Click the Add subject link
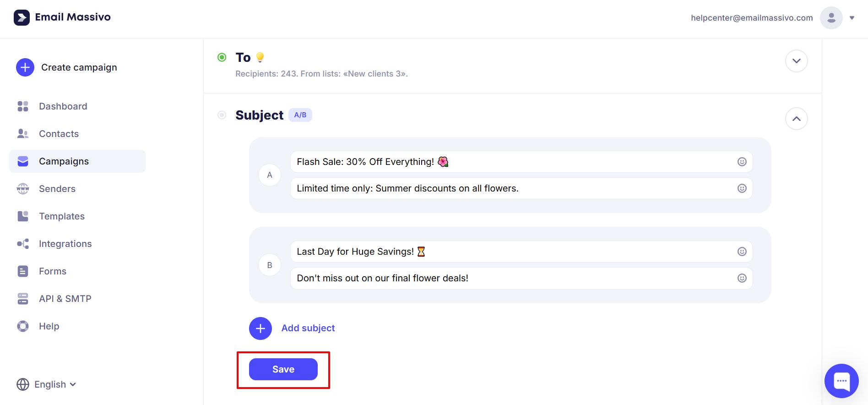This screenshot has height=405, width=868. (308, 328)
